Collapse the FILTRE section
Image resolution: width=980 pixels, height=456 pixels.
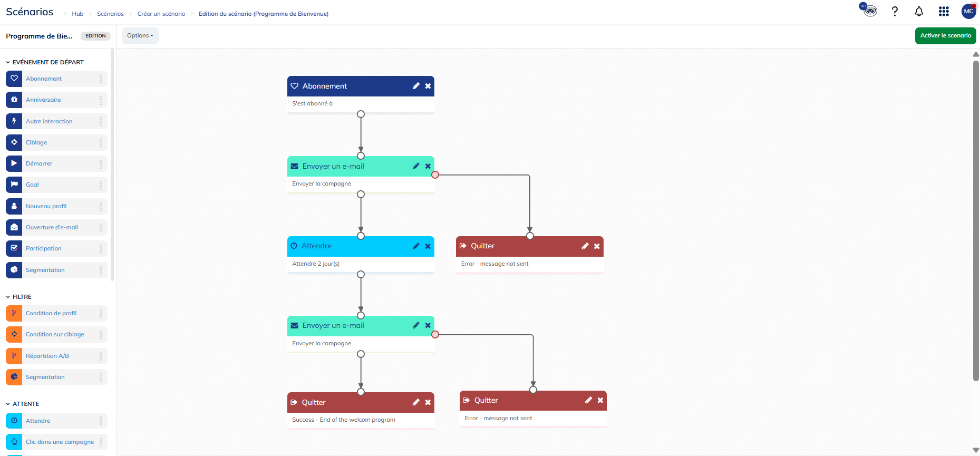(8, 297)
